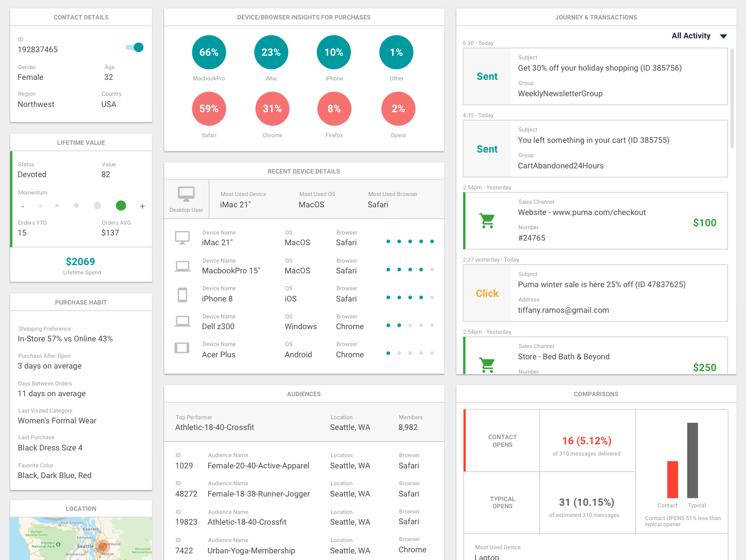The height and width of the screenshot is (560, 746).
Task: Select the 66% MacbookPro usage circle
Action: coord(209,52)
